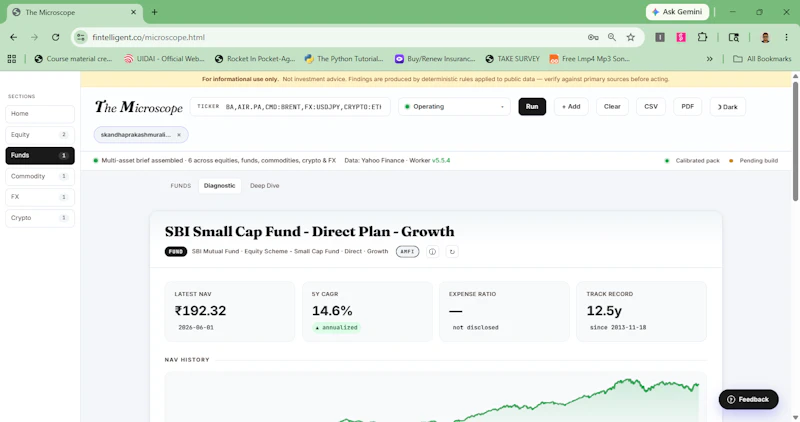Open the Chrome profile avatar

click(765, 37)
